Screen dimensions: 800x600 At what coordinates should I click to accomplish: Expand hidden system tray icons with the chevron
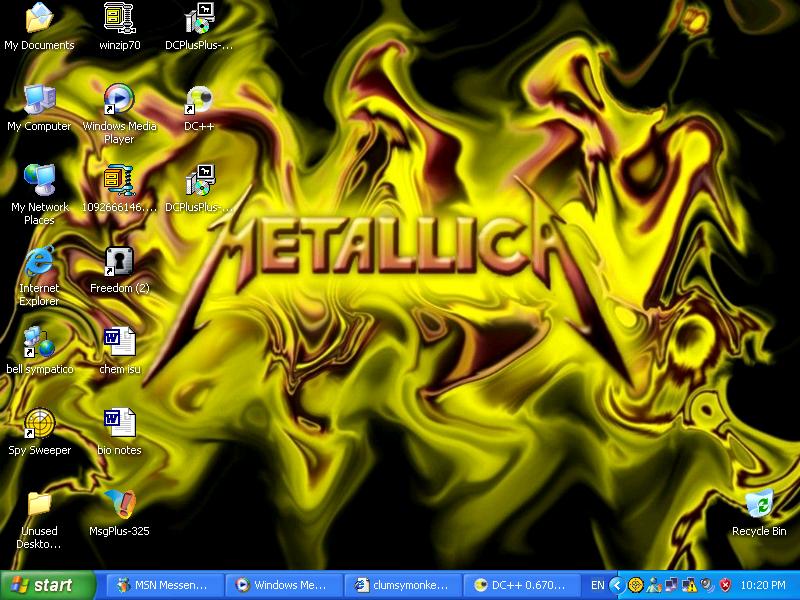click(x=616, y=585)
